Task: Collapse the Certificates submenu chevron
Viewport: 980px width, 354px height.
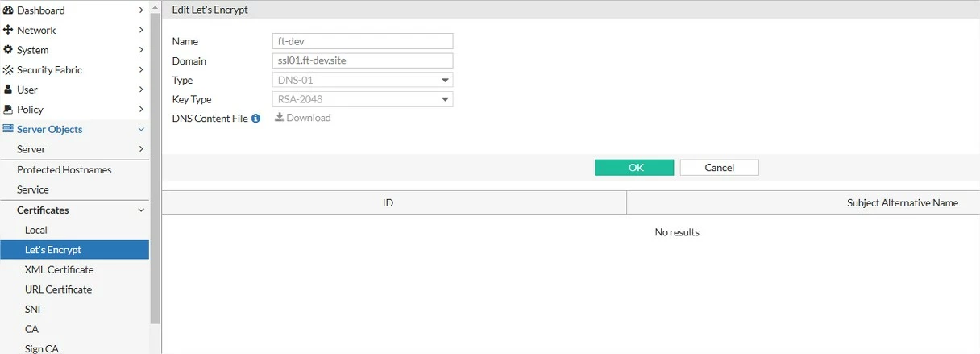Action: click(141, 210)
